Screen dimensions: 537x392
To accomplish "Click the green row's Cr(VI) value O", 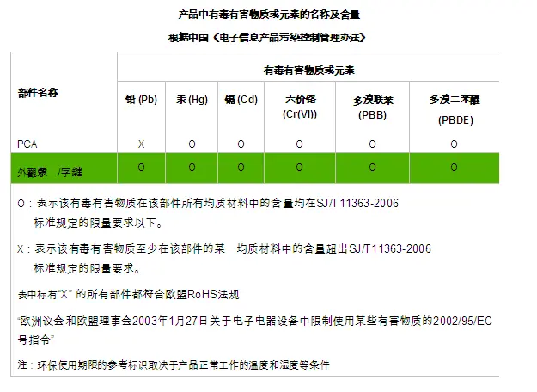I will (x=299, y=168).
